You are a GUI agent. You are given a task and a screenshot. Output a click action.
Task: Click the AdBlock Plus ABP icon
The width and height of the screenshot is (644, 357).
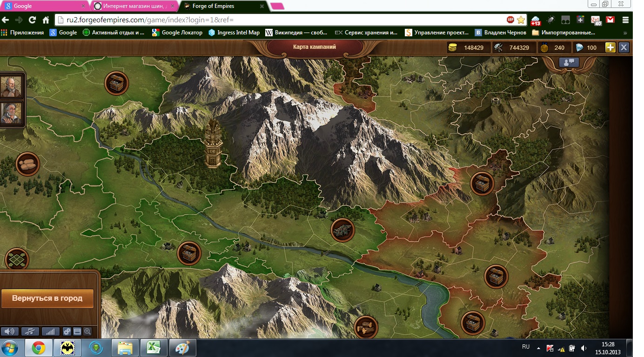point(510,20)
